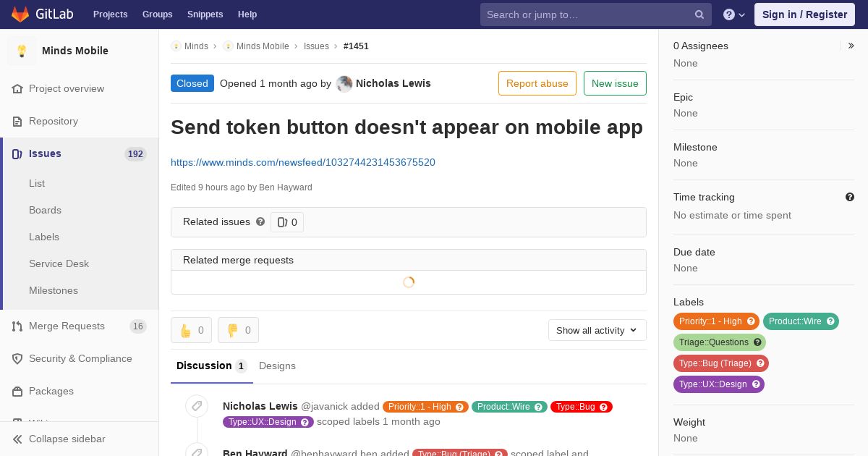This screenshot has height=456, width=868.
Task: Click help icon on sidebar Type::UX::Design label
Action: pyautogui.click(x=756, y=384)
